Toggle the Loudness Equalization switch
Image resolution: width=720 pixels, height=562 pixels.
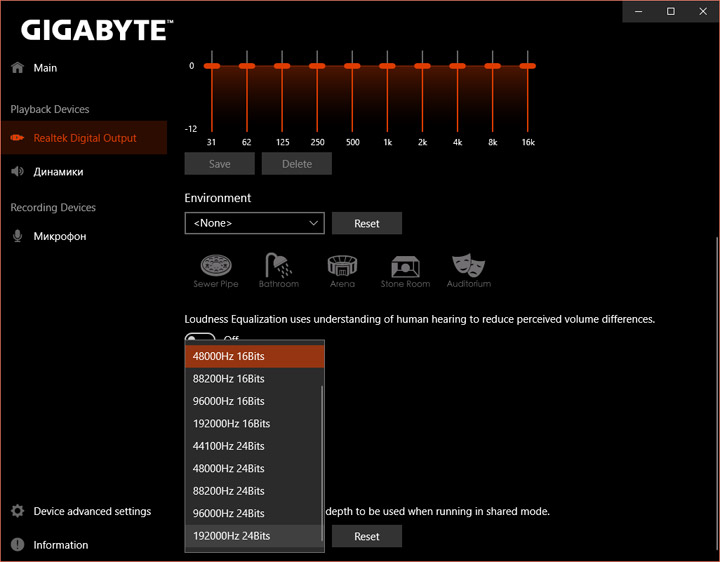(200, 337)
